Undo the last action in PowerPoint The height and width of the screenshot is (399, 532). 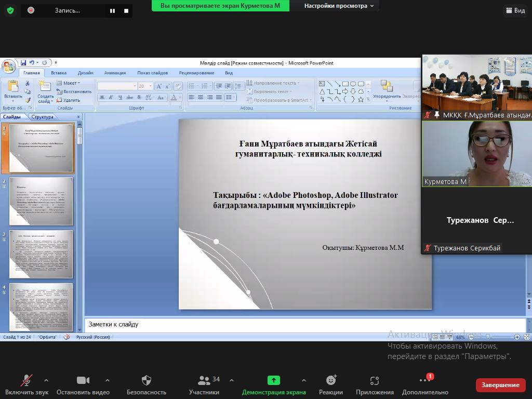(x=32, y=63)
